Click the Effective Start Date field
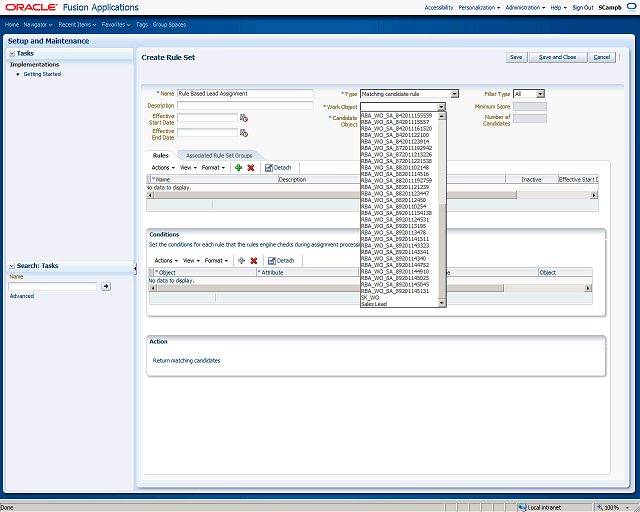640x512 pixels. pos(207,118)
